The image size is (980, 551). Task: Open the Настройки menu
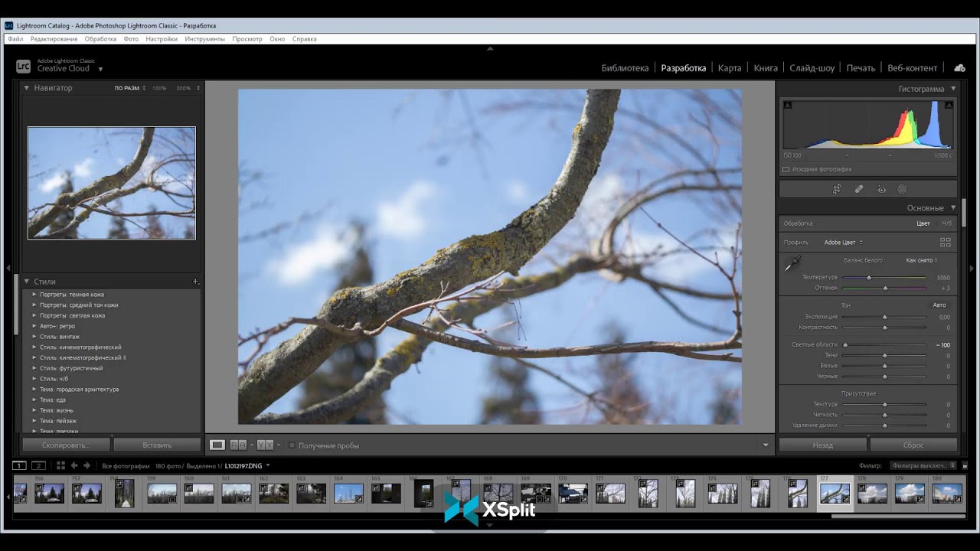pos(162,39)
